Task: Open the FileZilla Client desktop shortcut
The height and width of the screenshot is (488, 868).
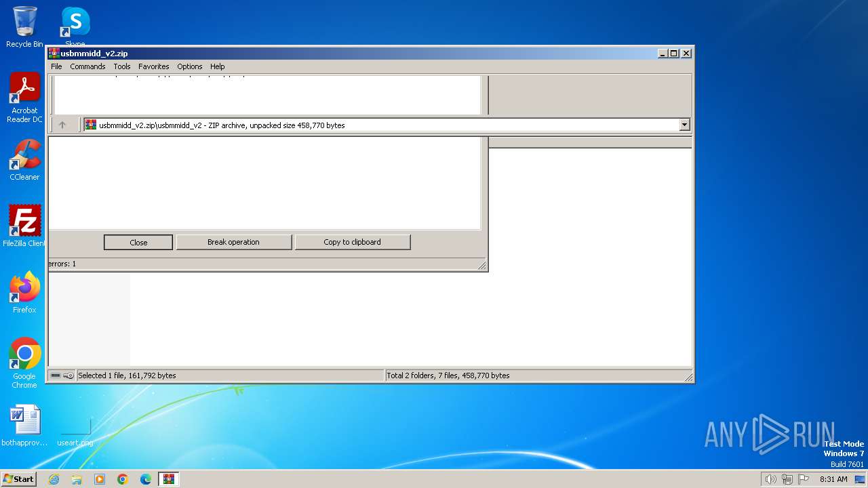Action: 24,226
